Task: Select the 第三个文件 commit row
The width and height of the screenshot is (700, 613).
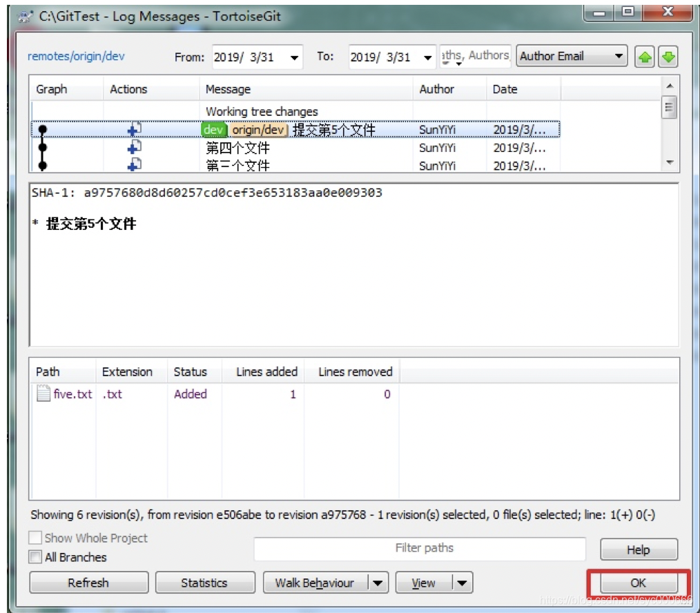Action: tap(295, 165)
